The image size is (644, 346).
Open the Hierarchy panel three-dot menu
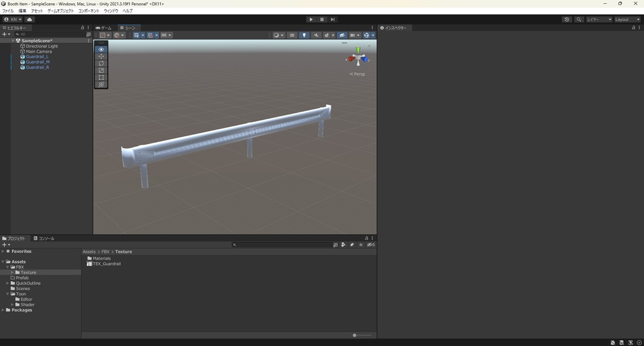(x=88, y=28)
